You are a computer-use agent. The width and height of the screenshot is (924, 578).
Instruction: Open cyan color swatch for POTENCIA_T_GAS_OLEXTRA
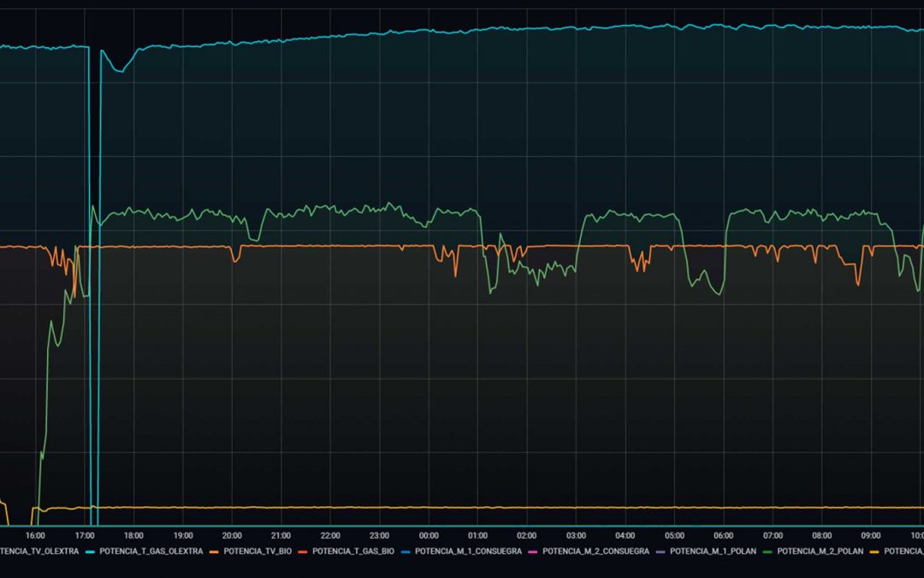click(91, 551)
